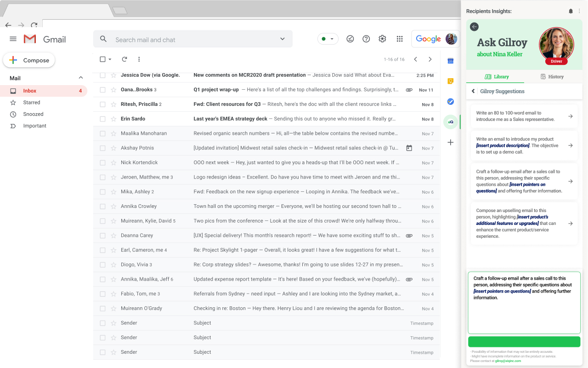Select the Sales representative intro suggestion arrow
The width and height of the screenshot is (588, 368).
coord(570,116)
